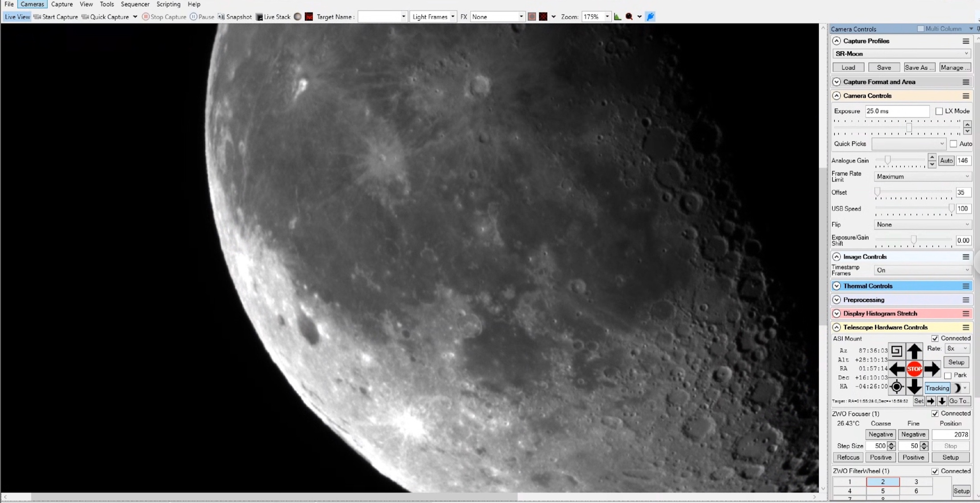Screen dimensions: 980x503
Task: Toggle the Tracking button
Action: 937,388
